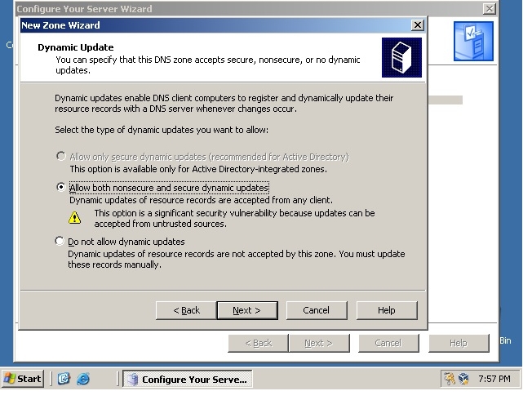The height and width of the screenshot is (400, 532).
Task: Click Next in New Zone Wizard
Action: (247, 310)
